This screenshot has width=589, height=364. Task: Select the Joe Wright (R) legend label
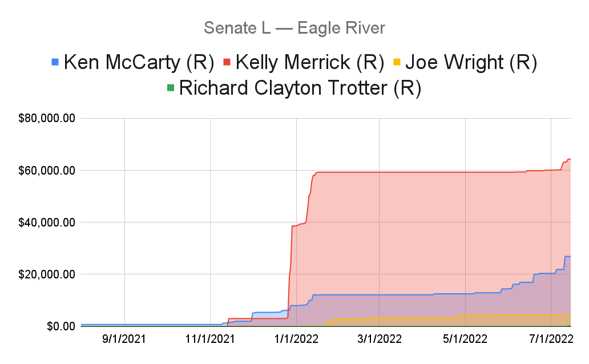tap(471, 62)
